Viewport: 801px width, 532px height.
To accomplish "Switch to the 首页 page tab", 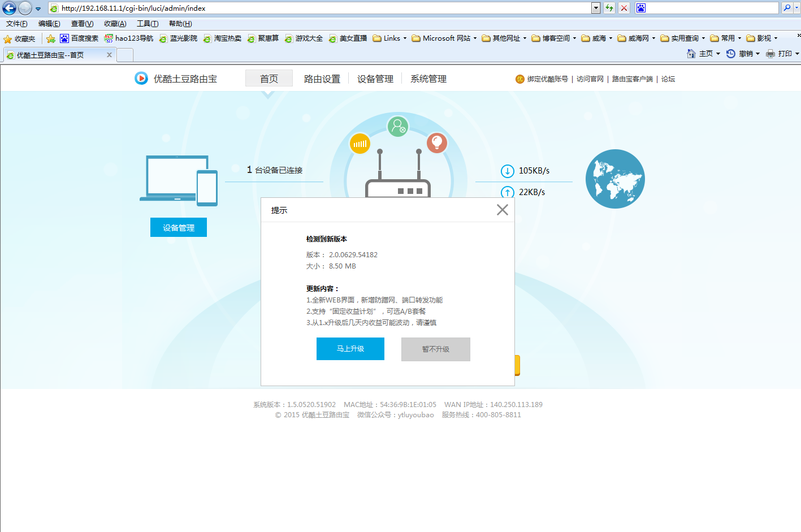I will click(269, 79).
